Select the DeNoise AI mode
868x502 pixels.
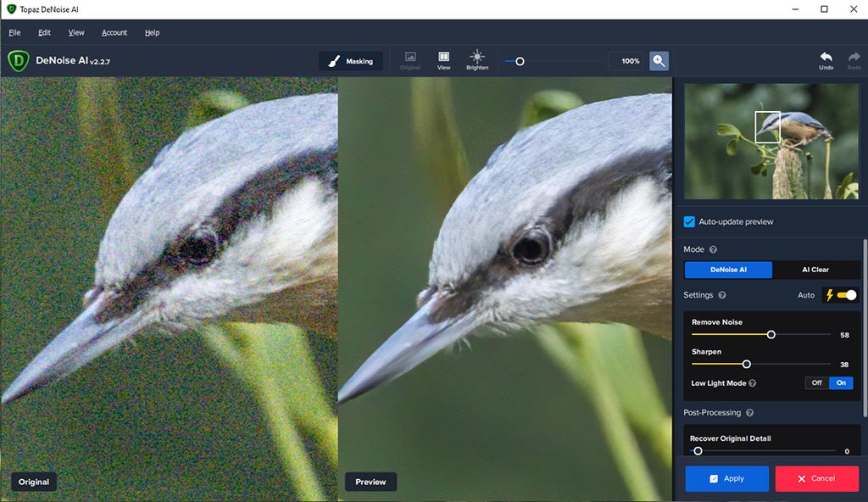(728, 270)
